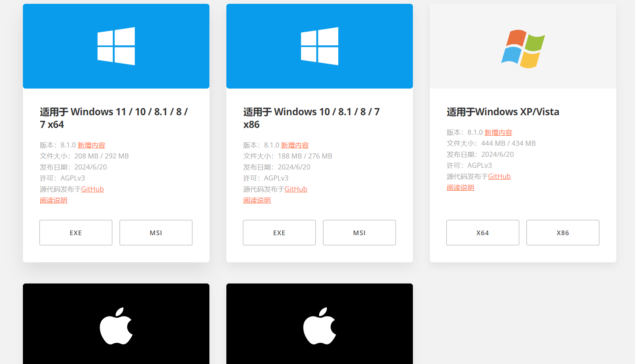Image resolution: width=635 pixels, height=364 pixels.
Task: Click heading 适用于Windows XP/Vista
Action: (503, 112)
